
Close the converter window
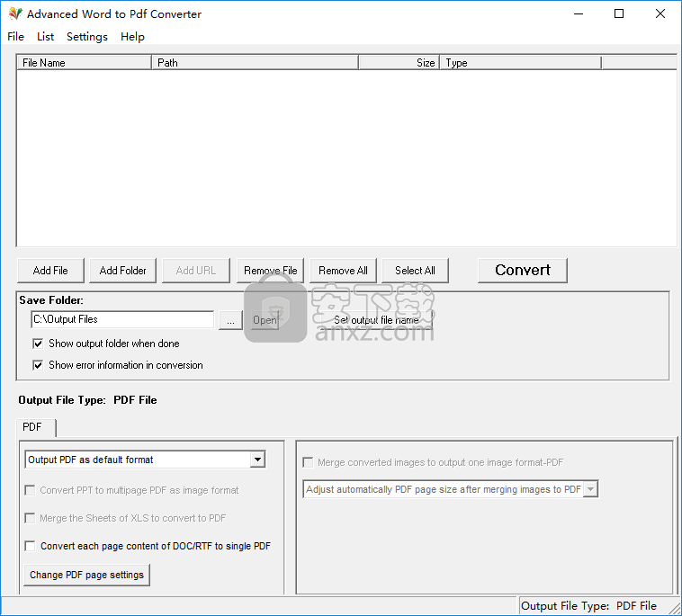pos(660,13)
